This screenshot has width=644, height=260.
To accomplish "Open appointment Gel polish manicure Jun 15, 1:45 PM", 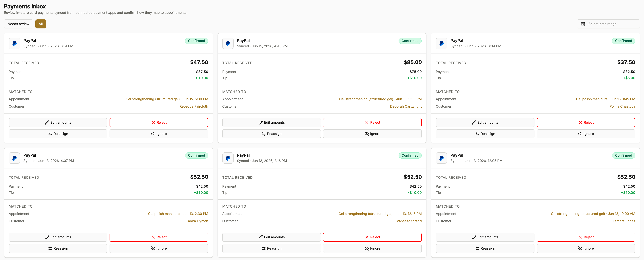I will coord(606,99).
